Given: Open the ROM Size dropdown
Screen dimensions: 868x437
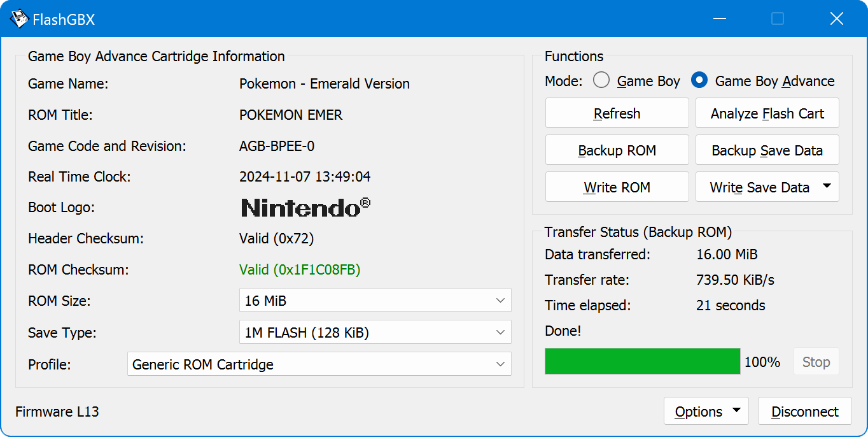Looking at the screenshot, I should [x=375, y=301].
